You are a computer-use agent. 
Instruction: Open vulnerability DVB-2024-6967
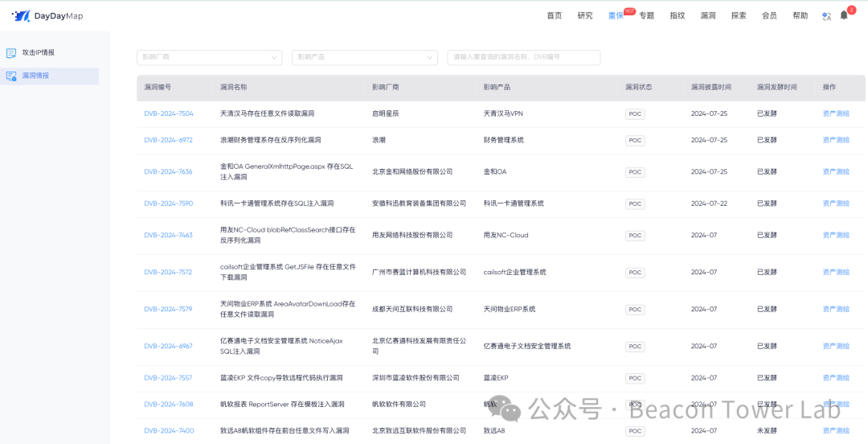(x=168, y=346)
